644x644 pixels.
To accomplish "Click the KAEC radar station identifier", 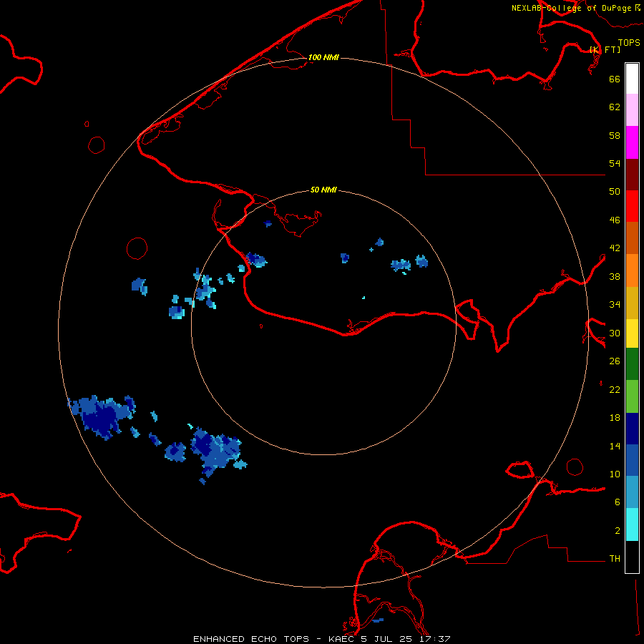I will click(x=342, y=639).
